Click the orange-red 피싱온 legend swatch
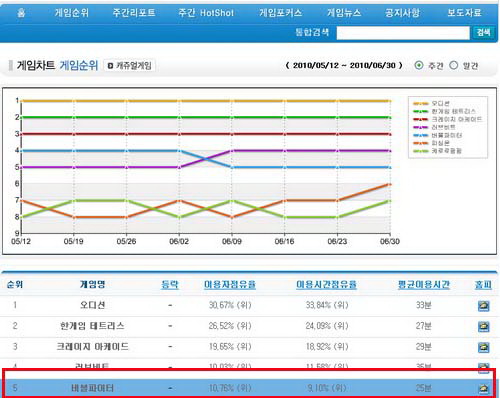 (x=421, y=143)
